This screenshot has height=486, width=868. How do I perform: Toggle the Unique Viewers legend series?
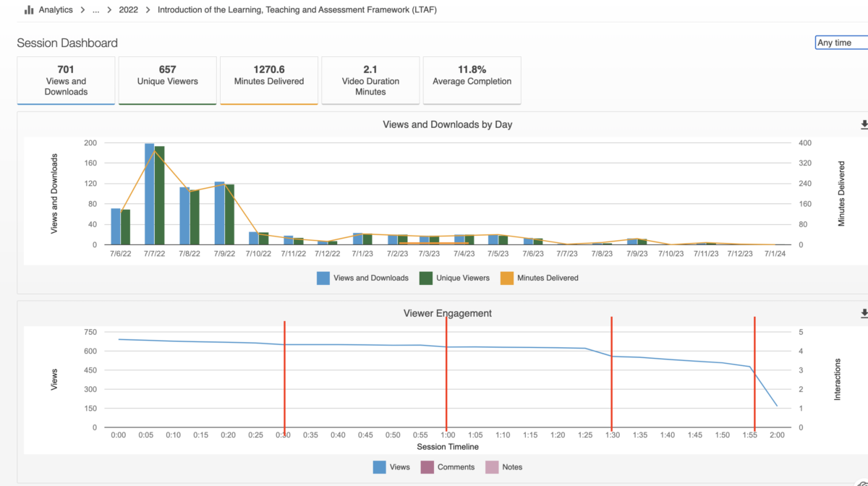point(454,278)
